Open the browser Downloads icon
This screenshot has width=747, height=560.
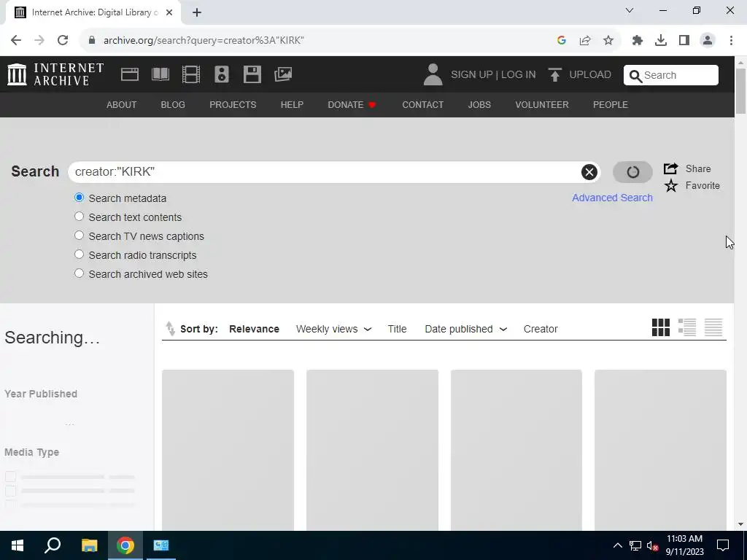(660, 41)
